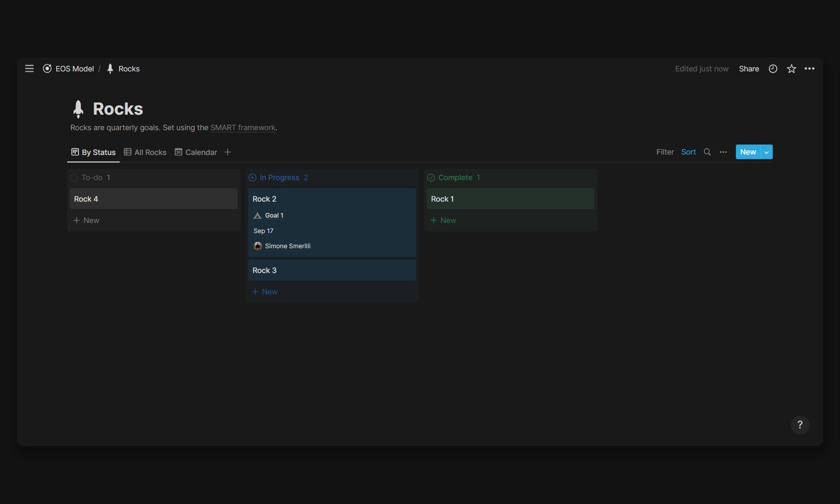Click the To-do column header label

pos(92,178)
